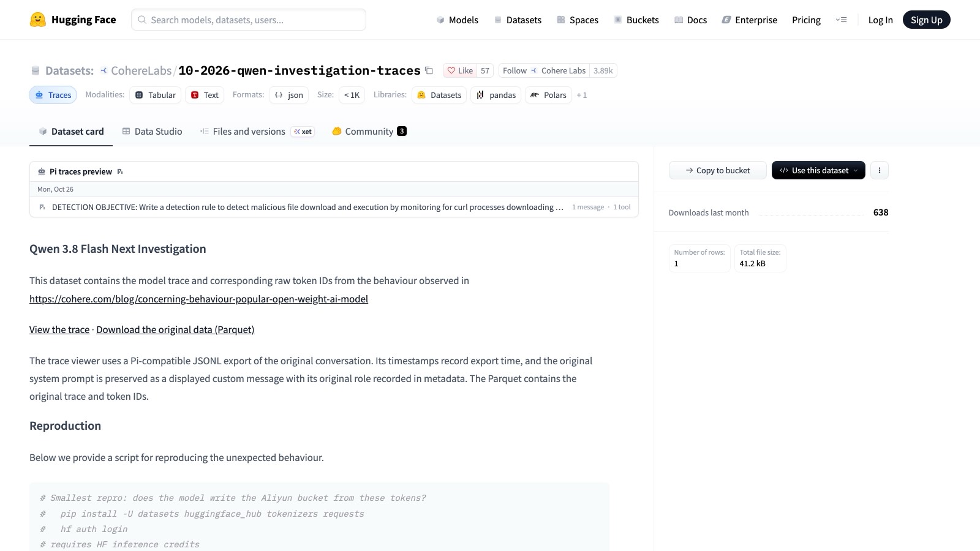Go to Spaces in navigation
The height and width of the screenshot is (551, 980).
pos(578,20)
